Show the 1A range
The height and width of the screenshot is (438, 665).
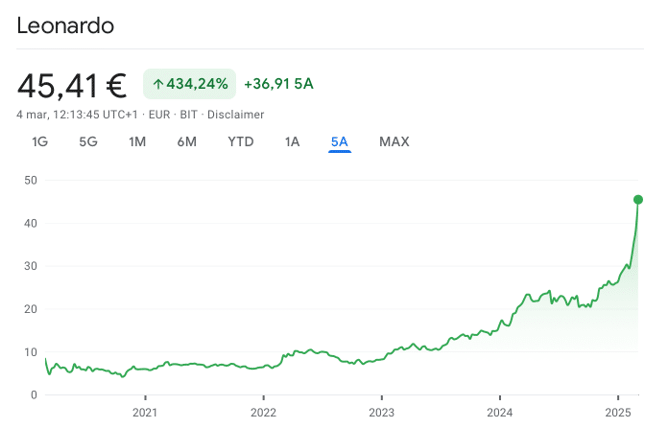click(292, 142)
